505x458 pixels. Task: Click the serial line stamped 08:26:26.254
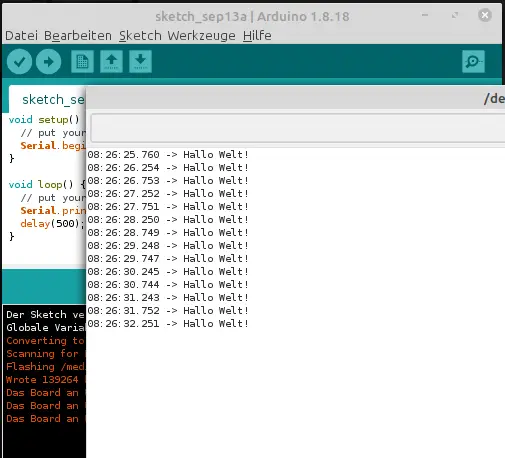pos(168,168)
